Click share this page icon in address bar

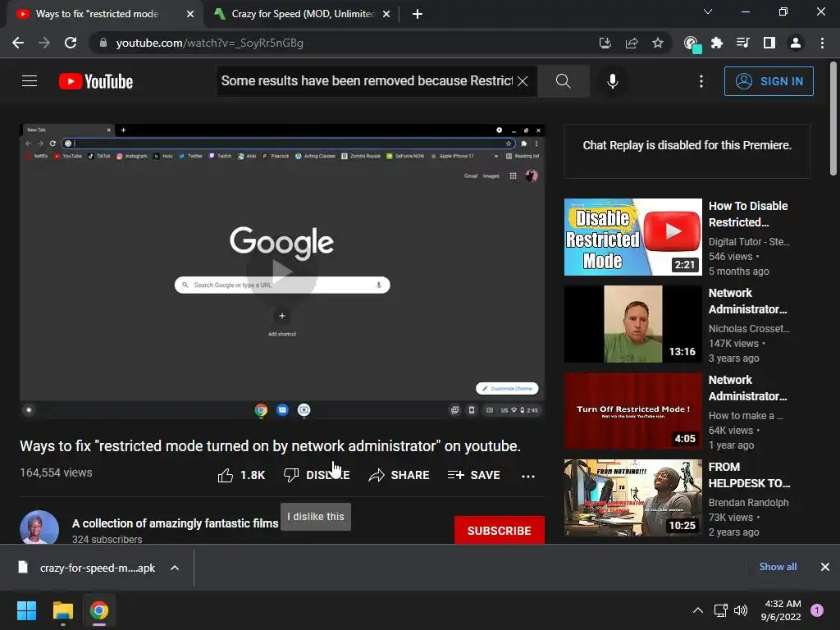click(632, 43)
